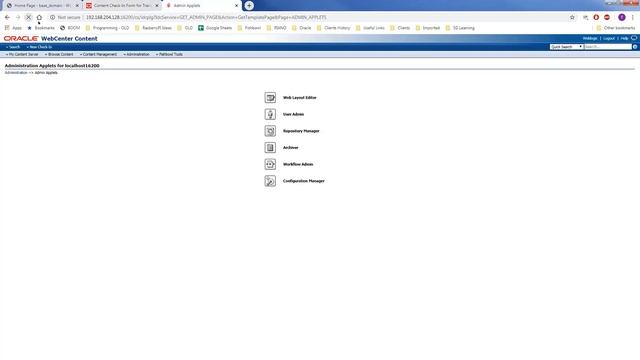Open the Useful Links bookmark folder
640x360 pixels.
point(370,28)
